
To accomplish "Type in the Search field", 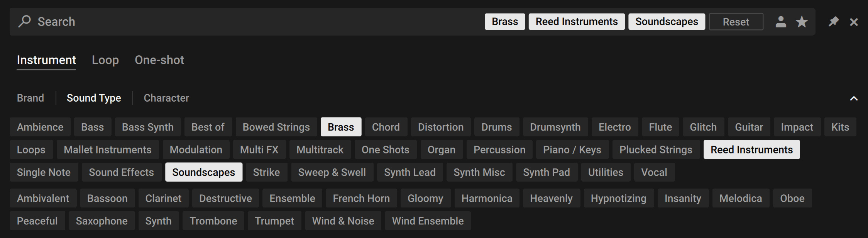I will click(x=232, y=22).
